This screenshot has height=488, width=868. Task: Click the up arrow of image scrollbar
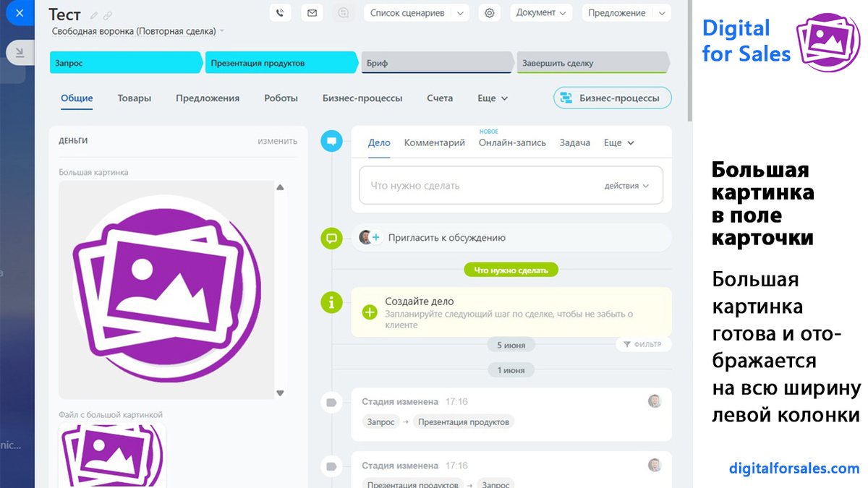pyautogui.click(x=281, y=187)
